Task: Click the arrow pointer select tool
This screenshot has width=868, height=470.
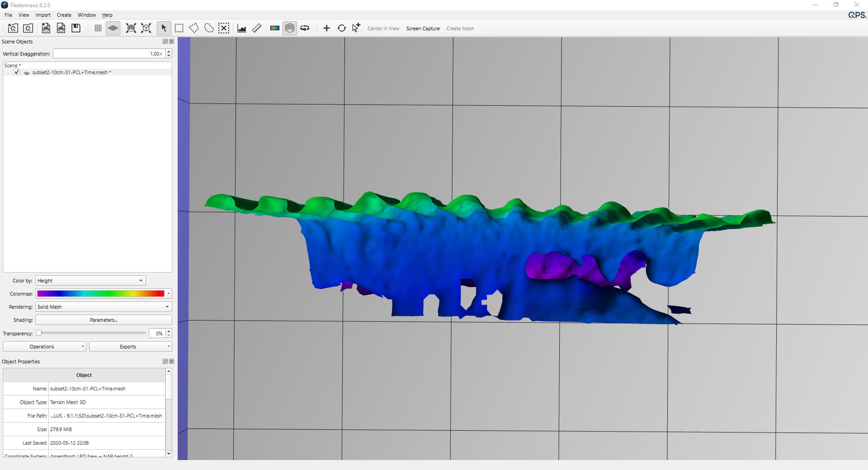Action: (164, 28)
